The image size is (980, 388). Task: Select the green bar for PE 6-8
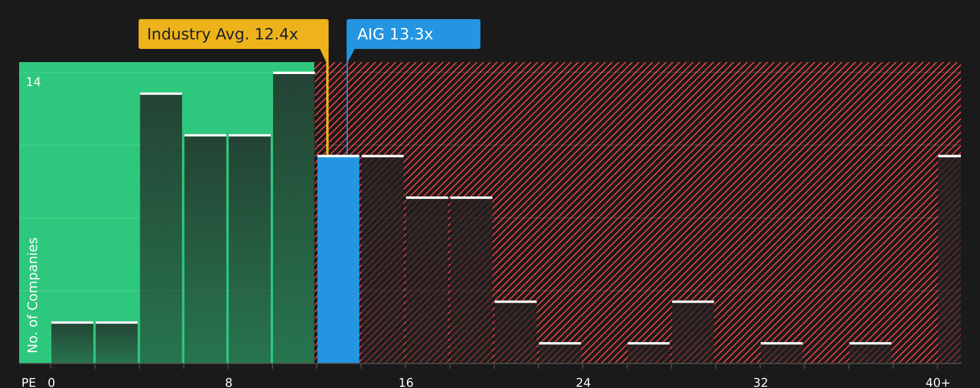tap(206, 249)
